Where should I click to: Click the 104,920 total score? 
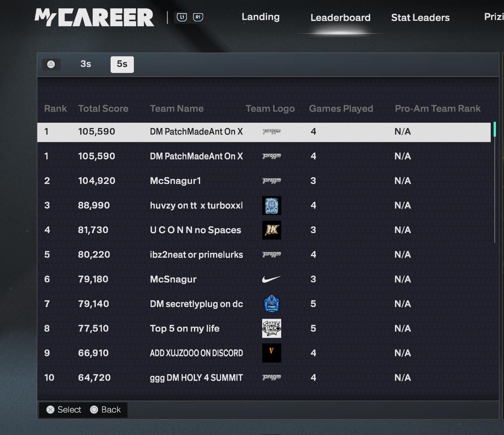point(97,181)
